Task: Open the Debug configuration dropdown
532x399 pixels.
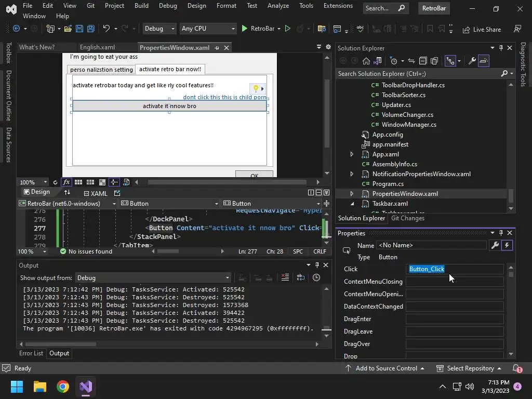Action: coord(159,29)
